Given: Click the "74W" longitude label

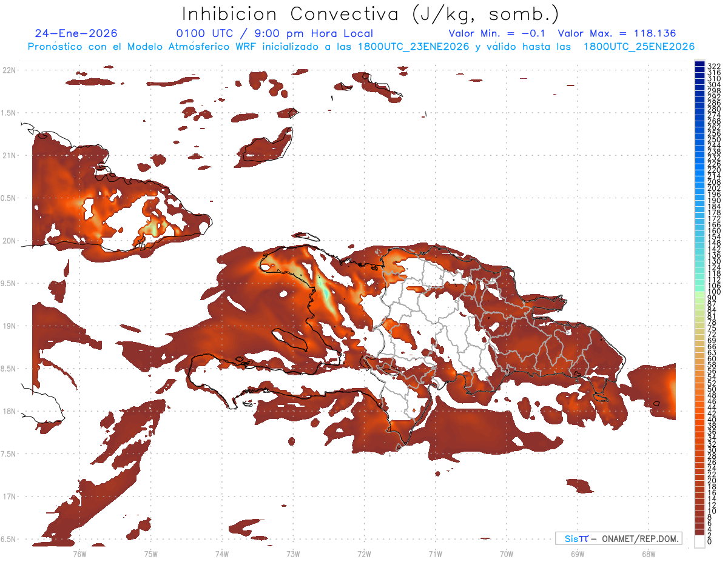Looking at the screenshot, I should (x=221, y=554).
